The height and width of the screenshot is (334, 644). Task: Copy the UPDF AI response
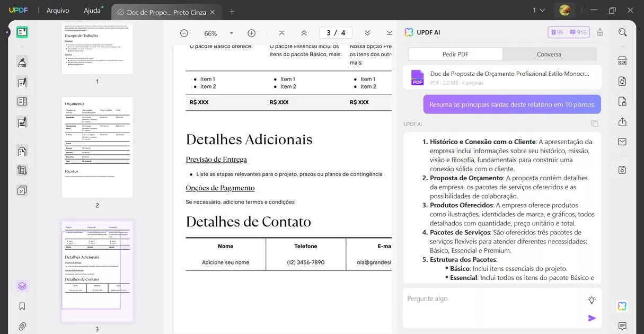coord(594,123)
